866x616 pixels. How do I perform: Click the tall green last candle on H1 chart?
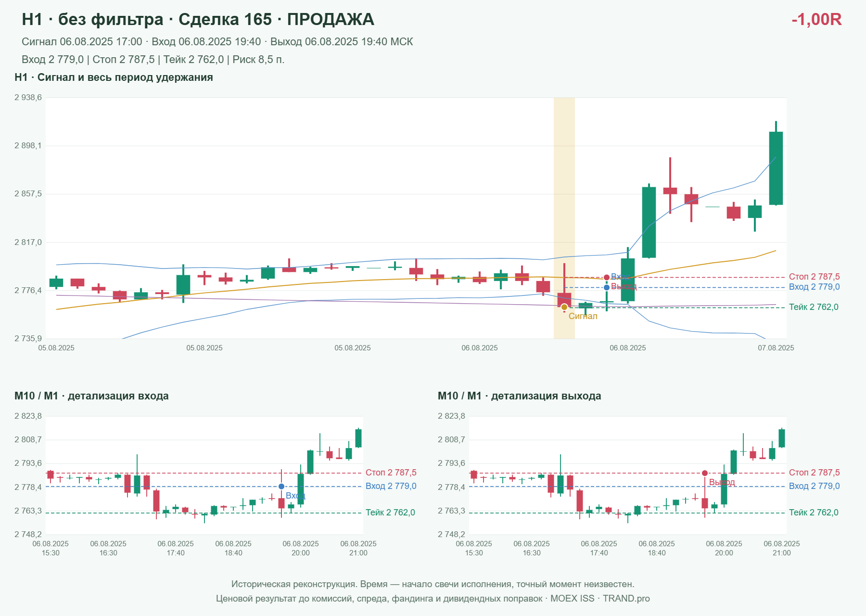776,164
